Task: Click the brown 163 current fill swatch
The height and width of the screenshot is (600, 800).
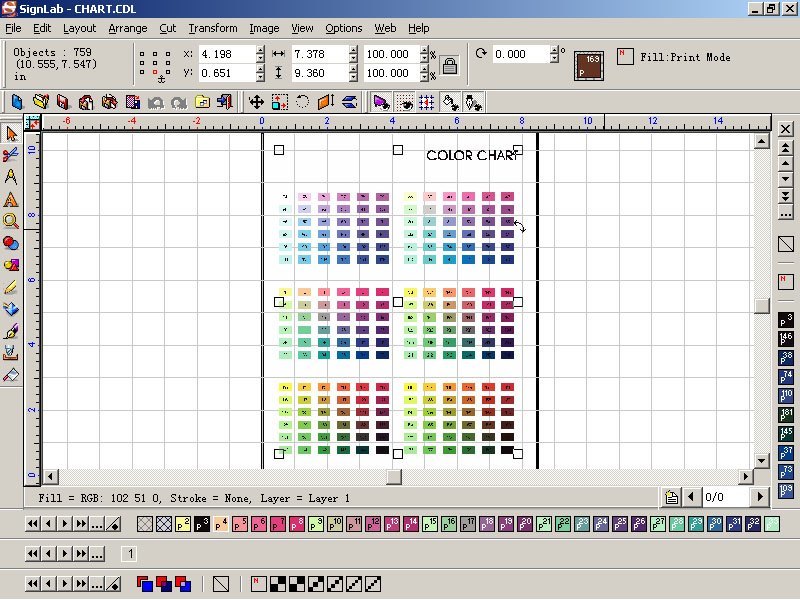Action: pos(588,66)
